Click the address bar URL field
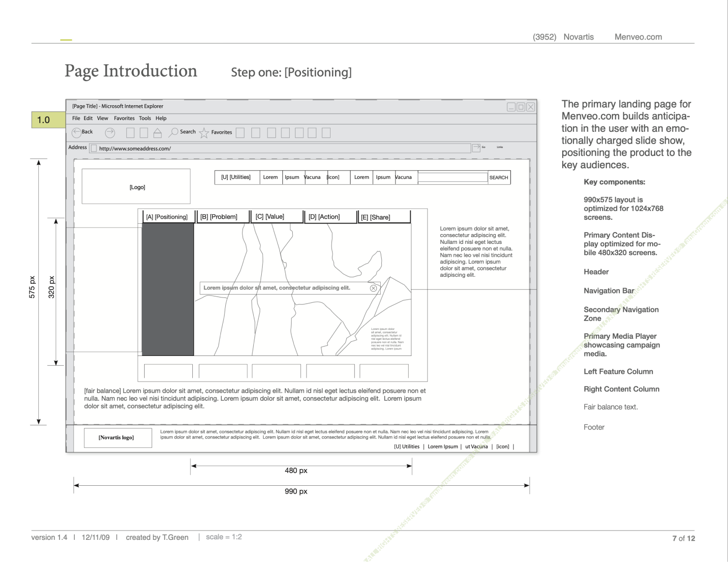728x562 pixels. (x=280, y=148)
